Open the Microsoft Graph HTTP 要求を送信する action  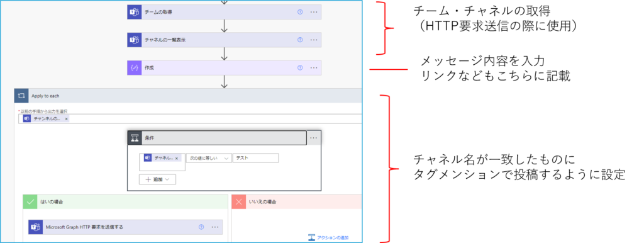coord(125,227)
